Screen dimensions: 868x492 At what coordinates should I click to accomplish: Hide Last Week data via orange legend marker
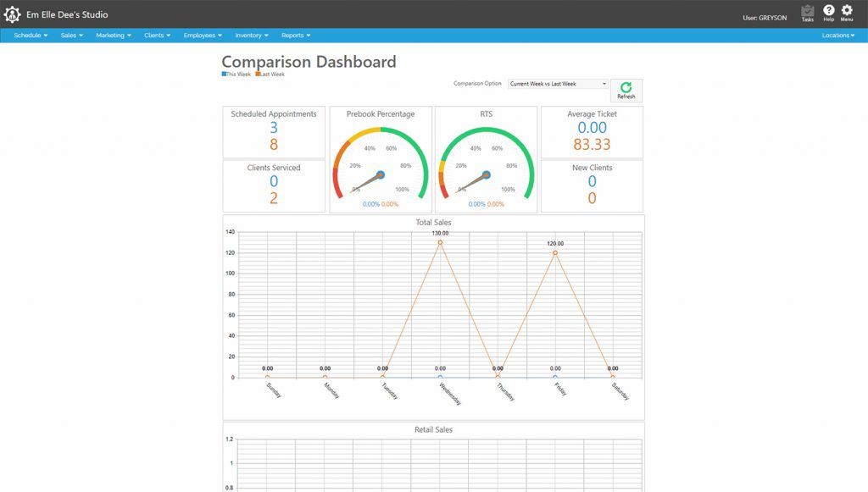click(x=259, y=74)
